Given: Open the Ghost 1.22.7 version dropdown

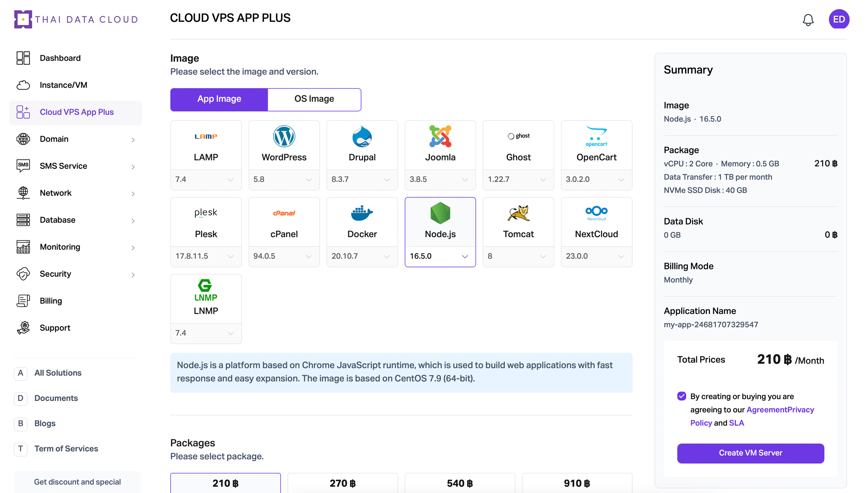Looking at the screenshot, I should coord(518,179).
